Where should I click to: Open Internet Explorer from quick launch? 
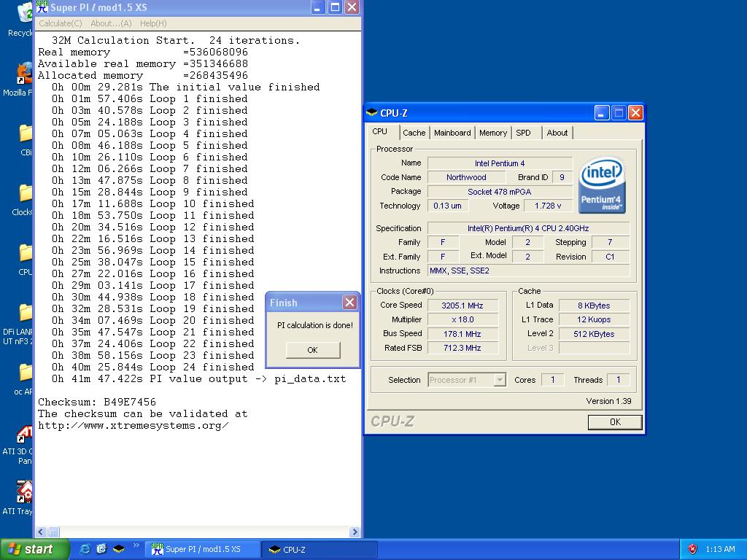click(85, 549)
